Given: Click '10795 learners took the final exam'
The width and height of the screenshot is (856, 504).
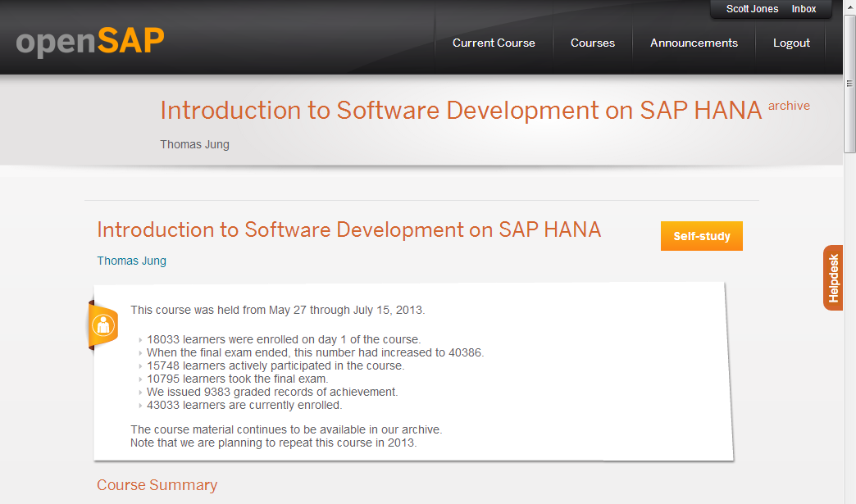Looking at the screenshot, I should click(x=238, y=379).
